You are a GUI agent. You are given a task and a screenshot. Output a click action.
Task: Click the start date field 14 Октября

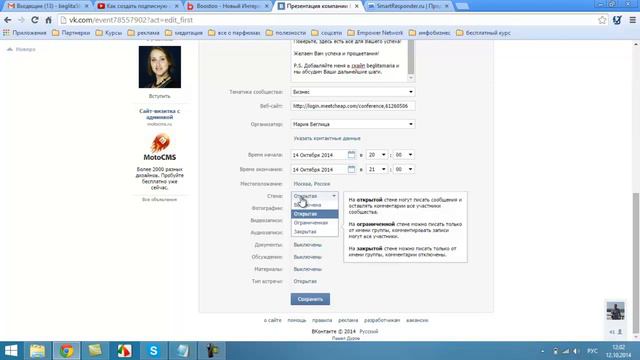click(x=318, y=155)
